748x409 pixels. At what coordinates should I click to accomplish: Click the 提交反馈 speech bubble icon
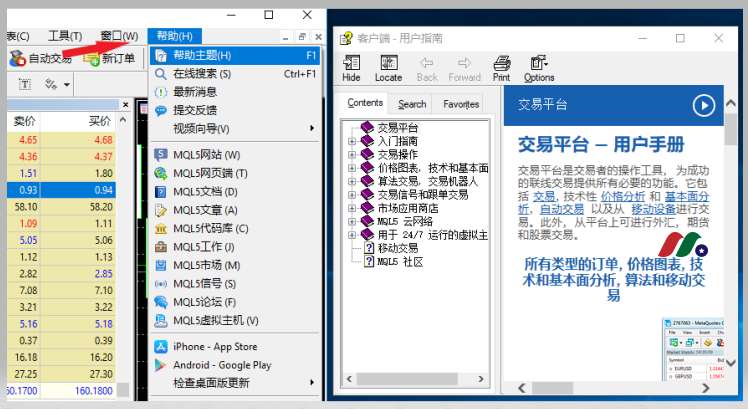pyautogui.click(x=161, y=110)
